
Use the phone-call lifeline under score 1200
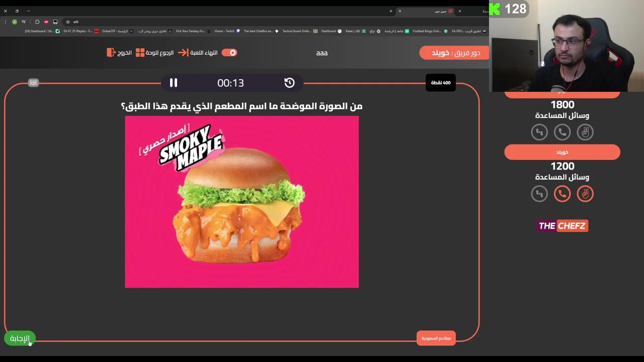point(562,194)
